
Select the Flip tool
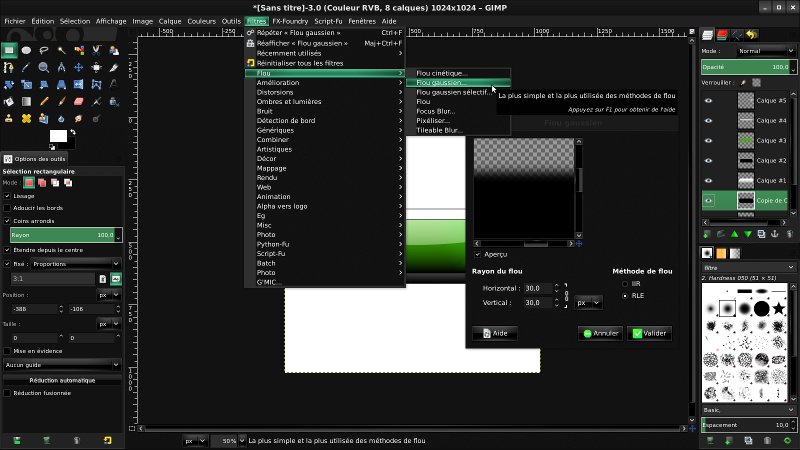point(79,84)
